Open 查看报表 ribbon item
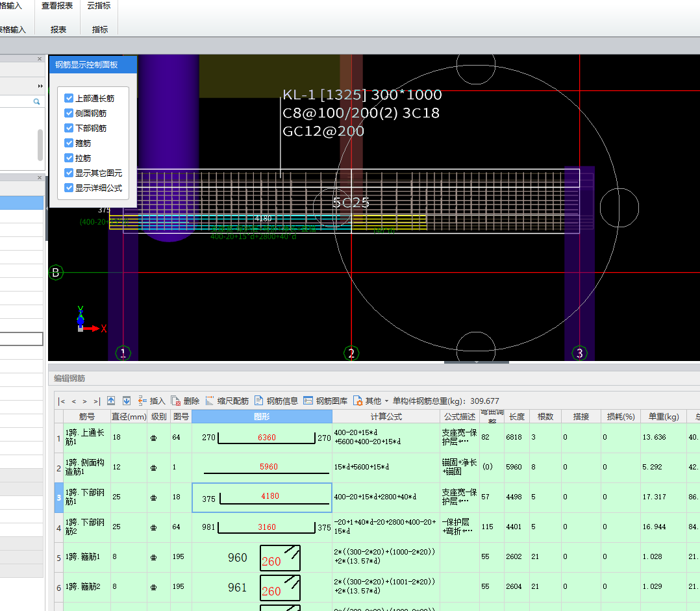 pyautogui.click(x=57, y=6)
